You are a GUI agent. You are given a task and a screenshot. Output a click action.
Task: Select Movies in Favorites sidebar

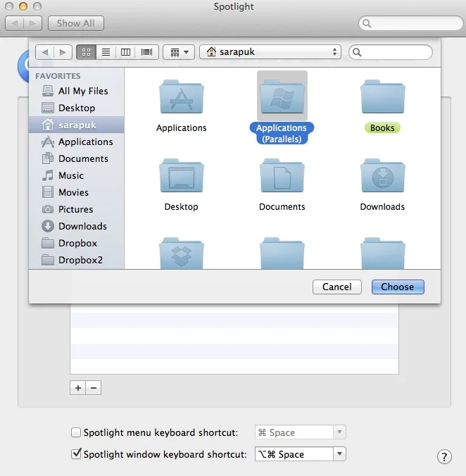[x=77, y=192]
